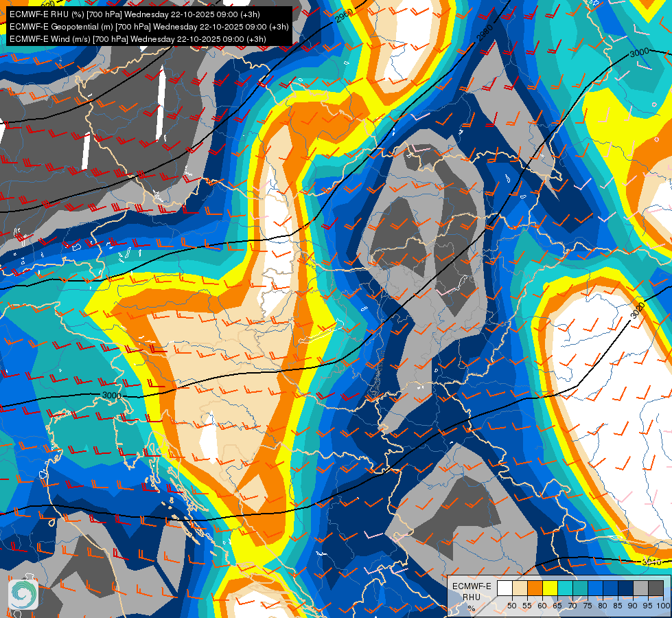Screen dimensions: 672x618
Task: Click the '3040' contour label at the bottom right
Action: pos(651,562)
